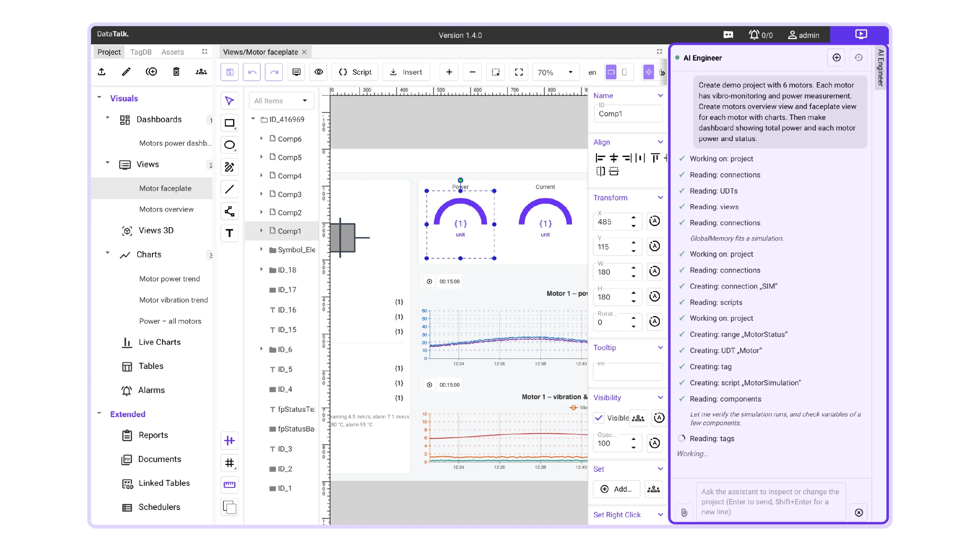
Task: Open the vertical AI Engineer side tab
Action: pos(880,68)
